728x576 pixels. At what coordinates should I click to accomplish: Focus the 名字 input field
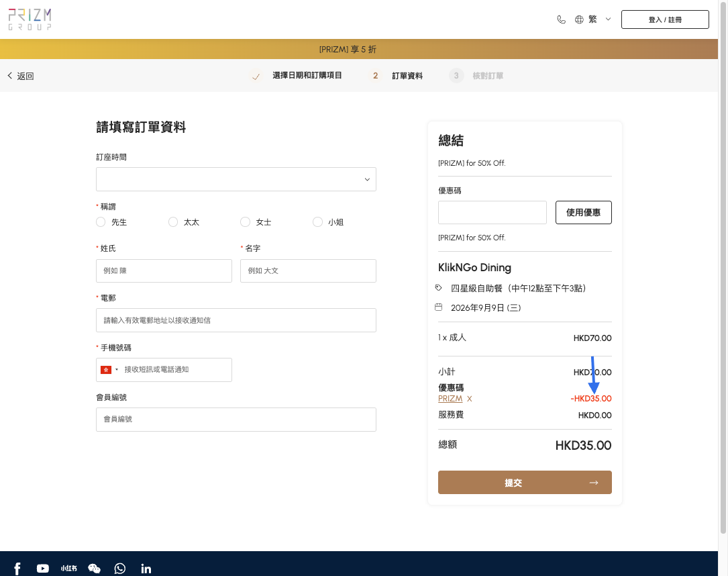308,271
